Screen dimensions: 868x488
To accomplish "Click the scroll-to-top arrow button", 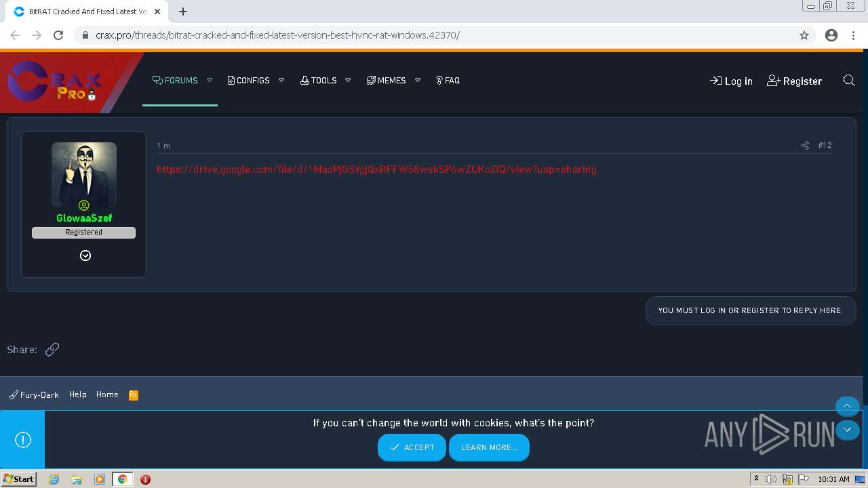I will (x=847, y=406).
